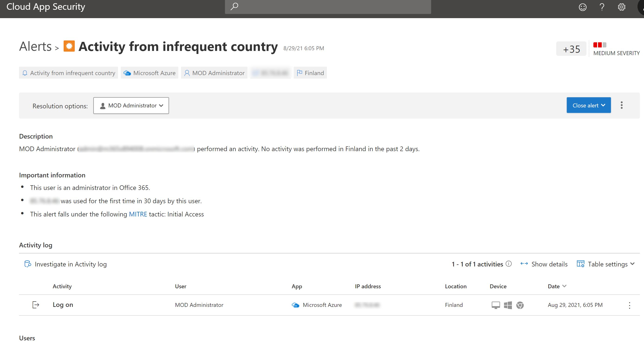This screenshot has height=342, width=644.
Task: Click the Log on activity icon
Action: point(36,305)
